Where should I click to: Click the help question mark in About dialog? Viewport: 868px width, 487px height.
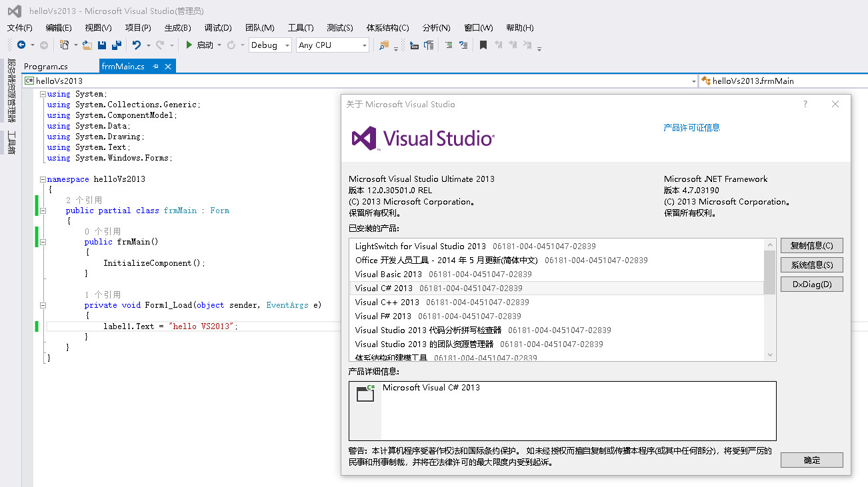coord(805,104)
